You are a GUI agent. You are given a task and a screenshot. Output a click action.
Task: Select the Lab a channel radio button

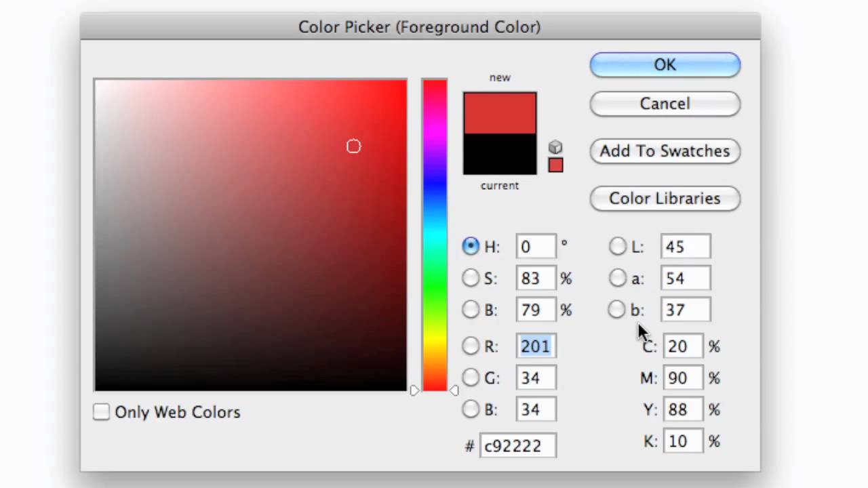[x=617, y=278]
